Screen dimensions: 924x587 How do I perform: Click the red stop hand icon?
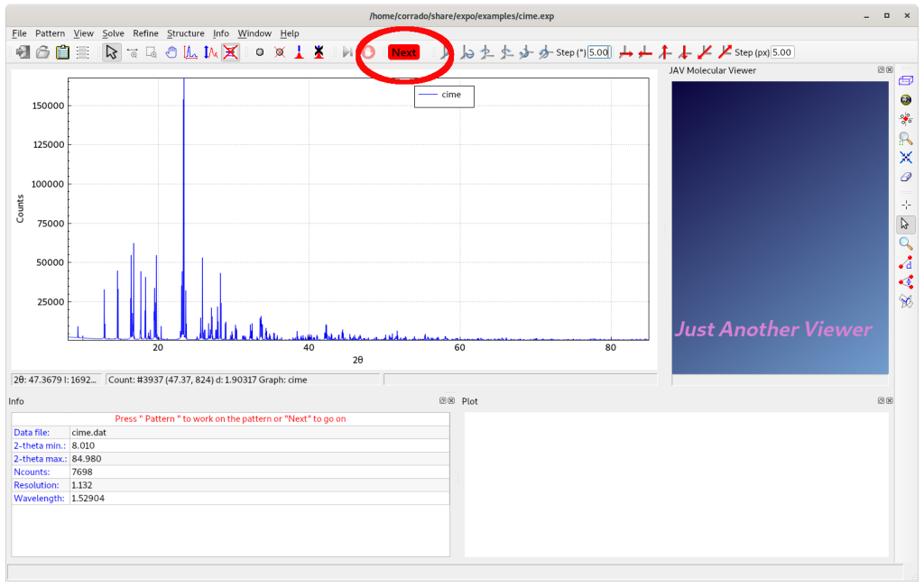point(368,52)
